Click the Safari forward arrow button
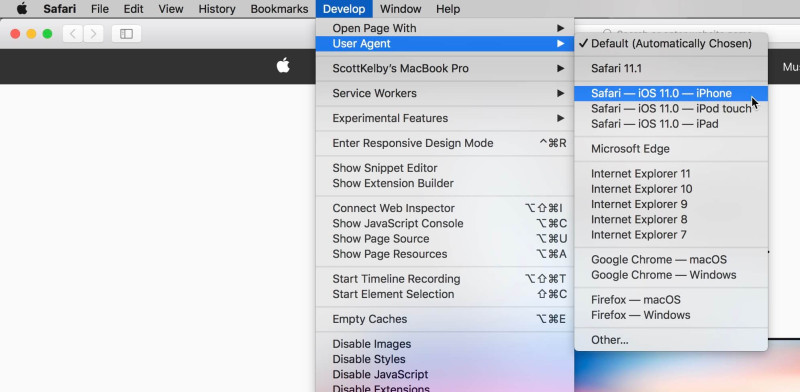Viewport: 800px width, 392px height. (93, 34)
